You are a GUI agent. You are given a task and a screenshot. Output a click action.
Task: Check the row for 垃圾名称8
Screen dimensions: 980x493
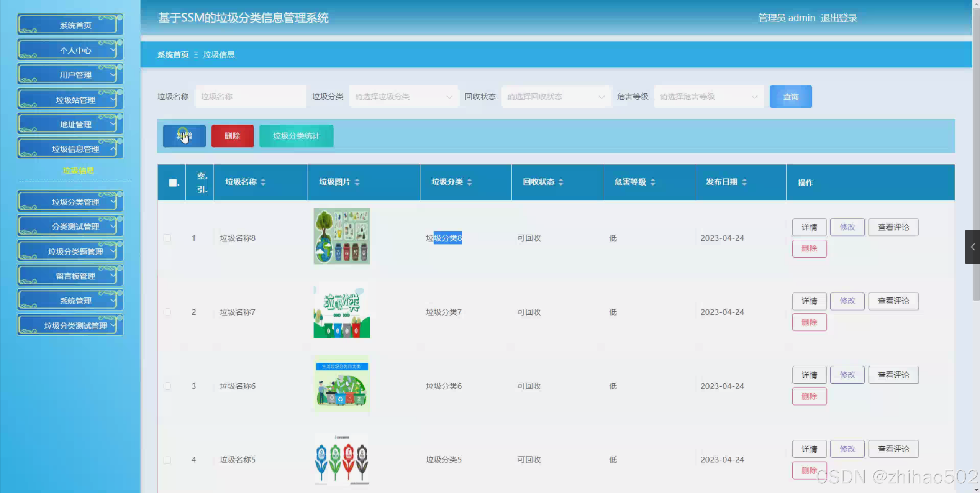click(x=167, y=238)
